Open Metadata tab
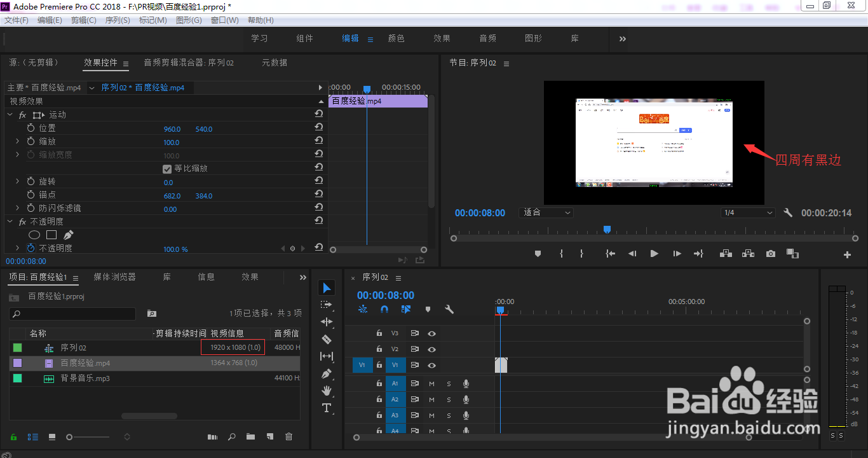The width and height of the screenshot is (868, 458). pos(275,62)
